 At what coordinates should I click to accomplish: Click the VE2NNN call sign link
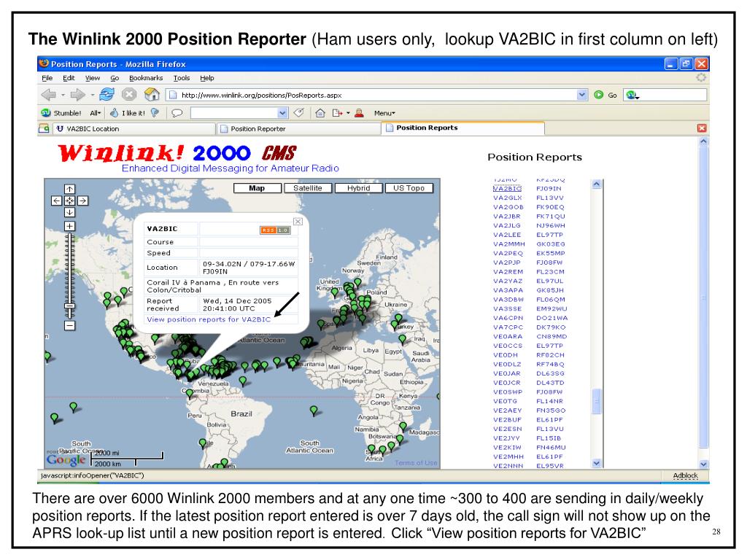click(x=508, y=466)
